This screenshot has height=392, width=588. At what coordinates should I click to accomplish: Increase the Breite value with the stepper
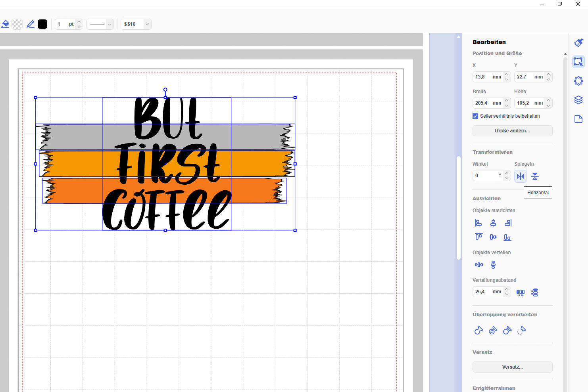click(507, 101)
